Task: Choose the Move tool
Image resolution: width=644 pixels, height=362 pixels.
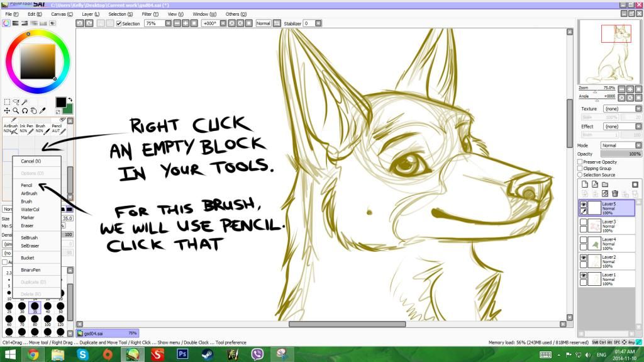Action: (8, 111)
